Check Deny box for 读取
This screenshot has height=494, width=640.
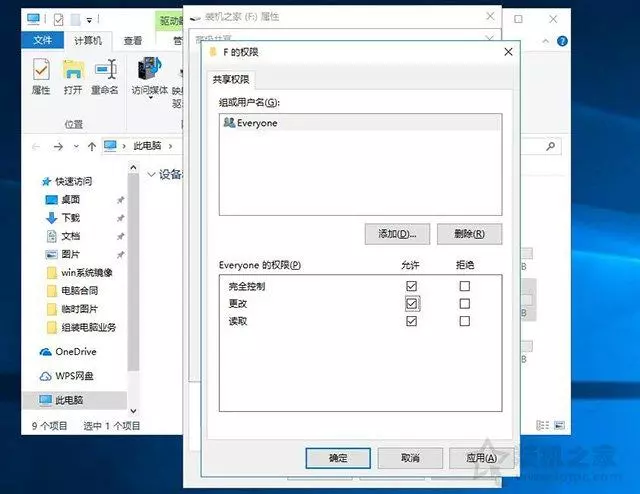tap(464, 321)
